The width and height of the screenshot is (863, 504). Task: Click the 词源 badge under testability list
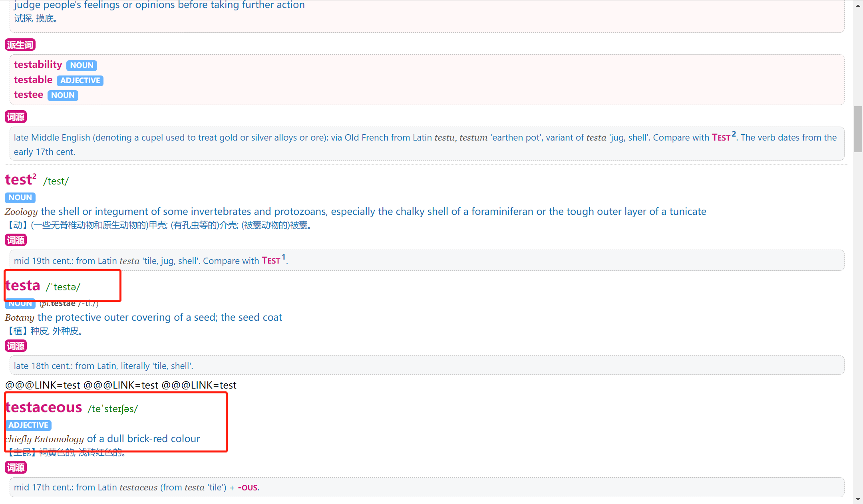16,117
